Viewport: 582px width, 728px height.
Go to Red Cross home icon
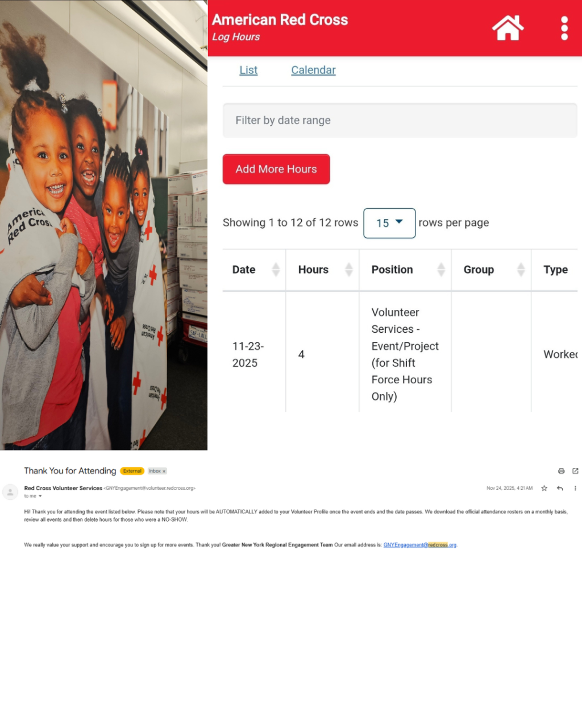click(508, 28)
